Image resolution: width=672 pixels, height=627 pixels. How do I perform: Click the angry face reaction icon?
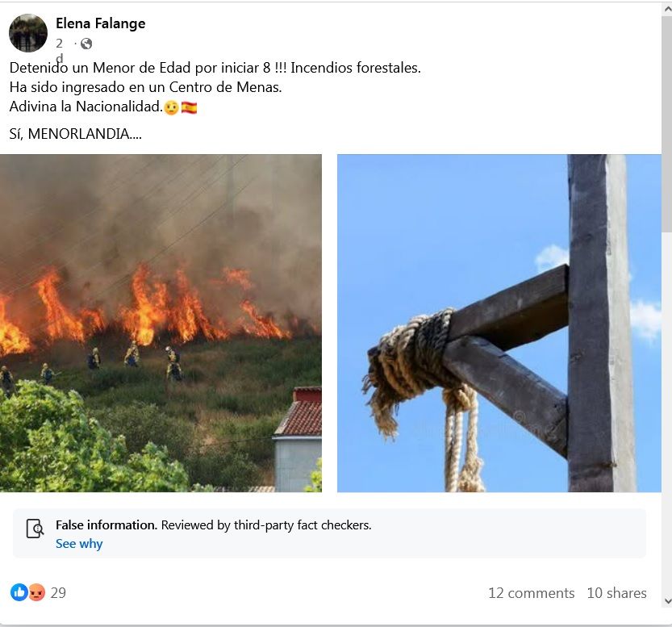(35, 592)
